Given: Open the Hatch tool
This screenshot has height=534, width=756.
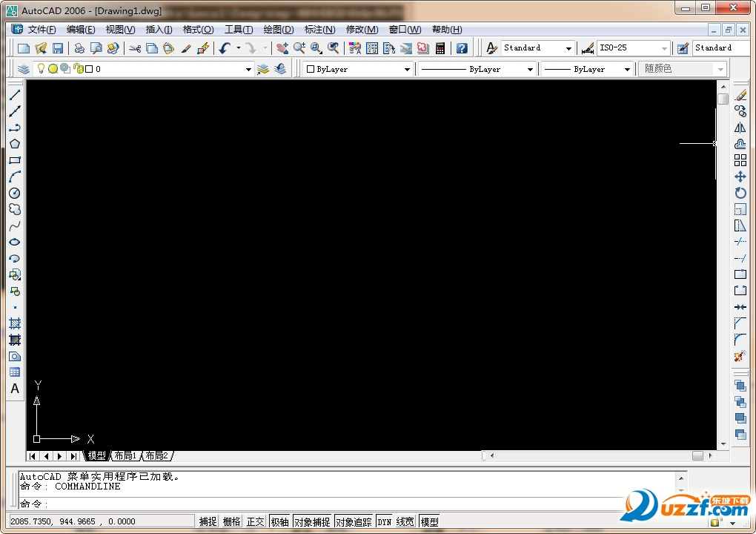Looking at the screenshot, I should (x=15, y=323).
